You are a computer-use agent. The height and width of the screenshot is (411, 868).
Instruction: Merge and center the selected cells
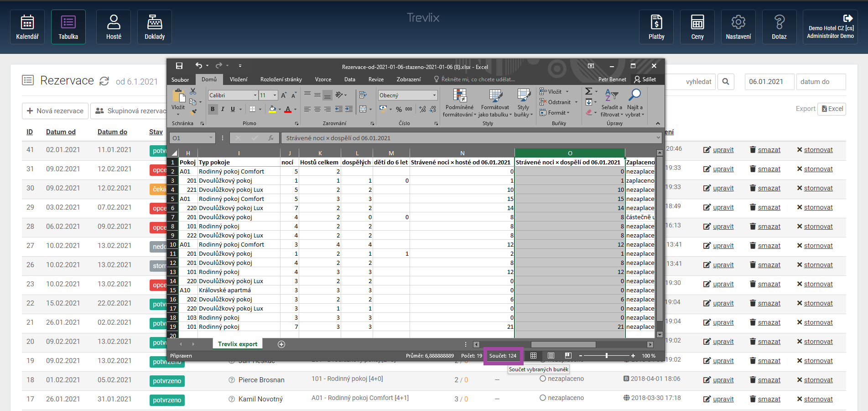[363, 109]
